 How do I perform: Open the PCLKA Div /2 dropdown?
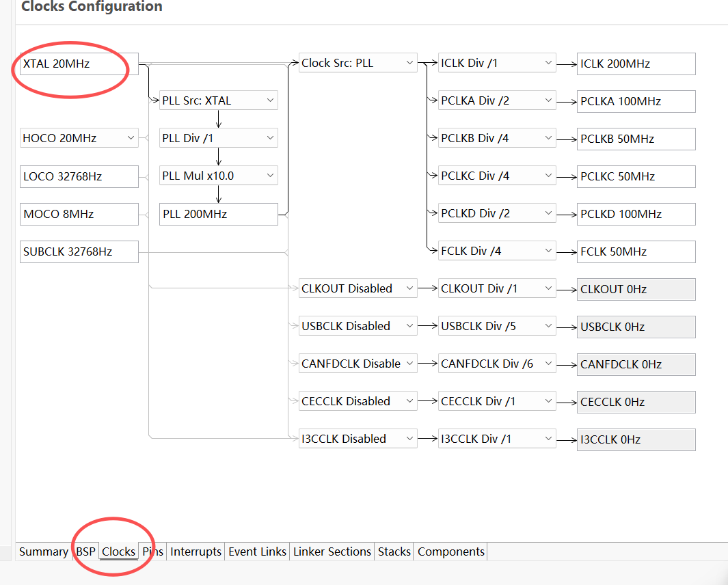click(497, 100)
